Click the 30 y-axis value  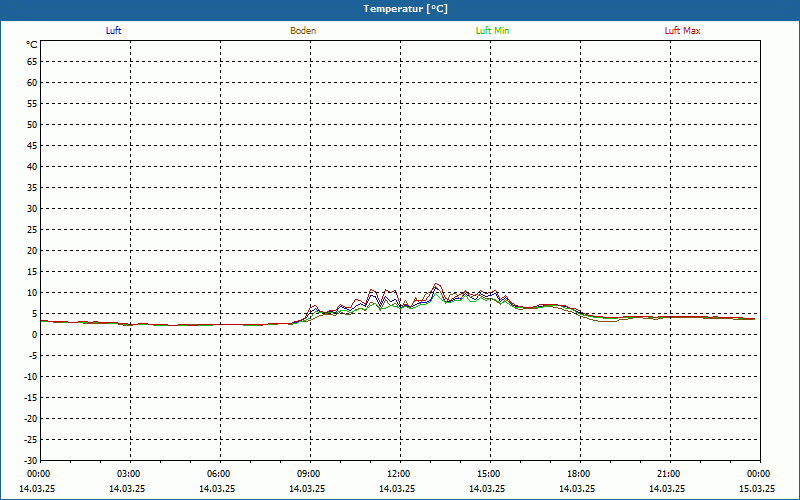[32, 209]
